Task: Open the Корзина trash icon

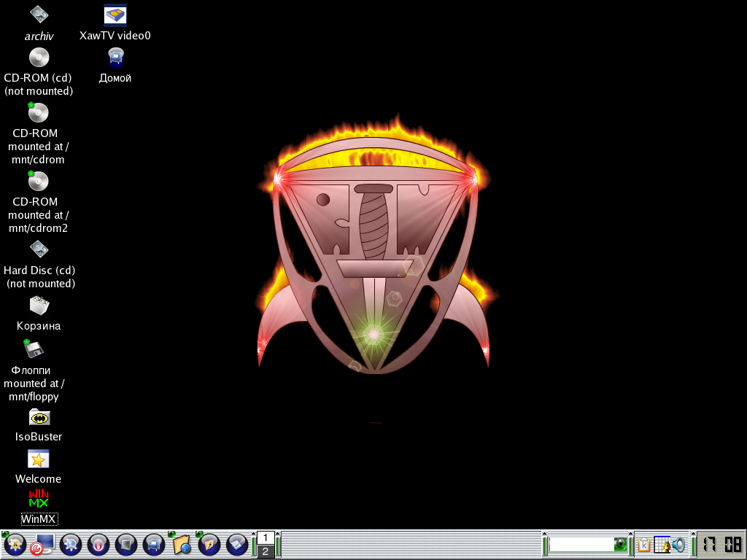Action: click(39, 306)
